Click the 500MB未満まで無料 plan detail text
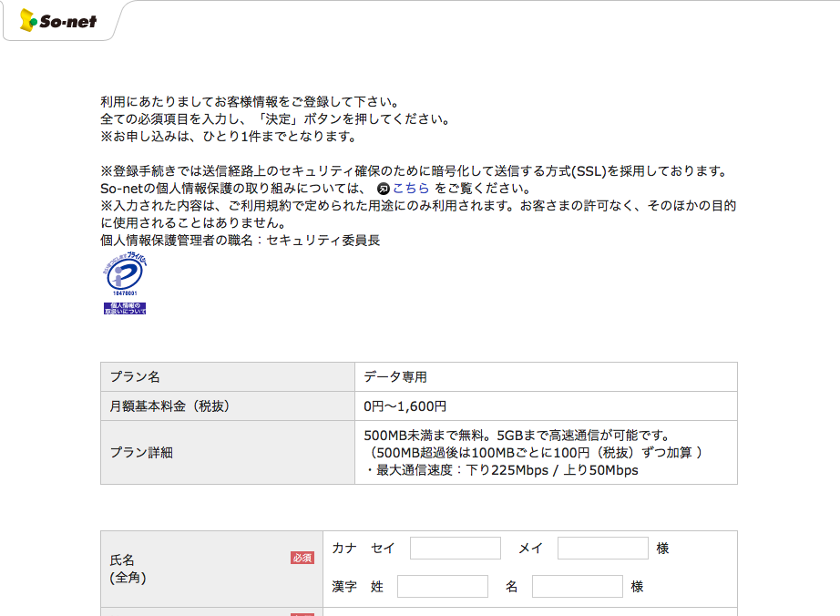 (517, 435)
